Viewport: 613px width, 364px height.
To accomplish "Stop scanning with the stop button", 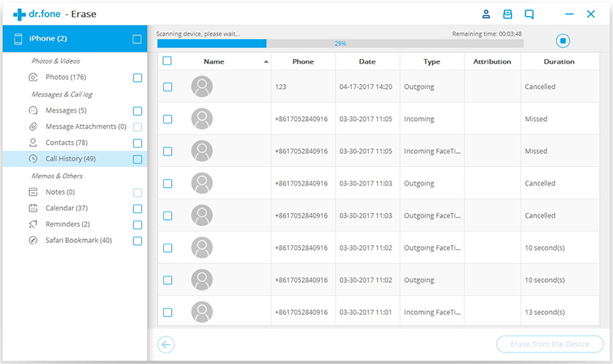I will pos(563,41).
